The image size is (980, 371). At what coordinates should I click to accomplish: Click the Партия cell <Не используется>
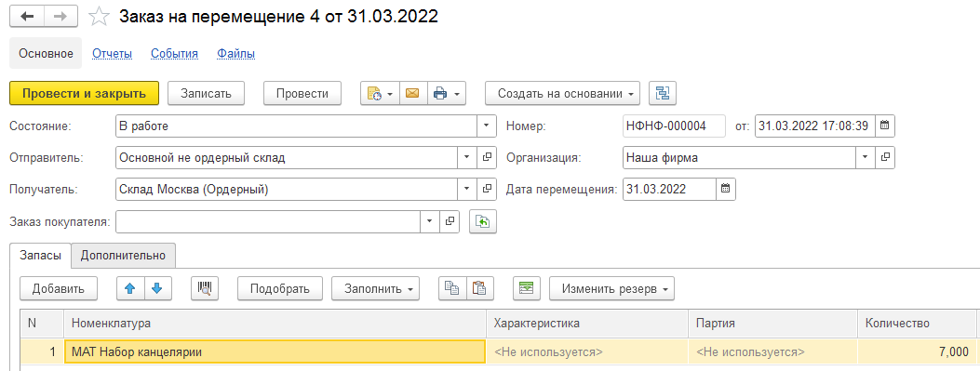[773, 351]
